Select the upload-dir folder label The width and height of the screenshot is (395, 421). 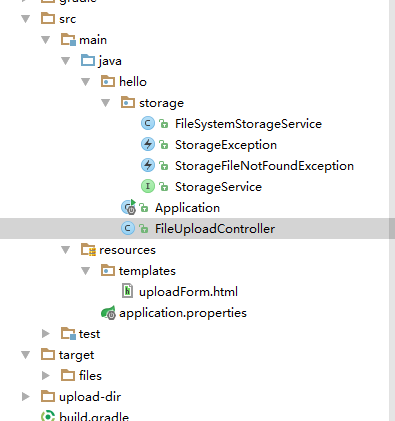coord(90,397)
